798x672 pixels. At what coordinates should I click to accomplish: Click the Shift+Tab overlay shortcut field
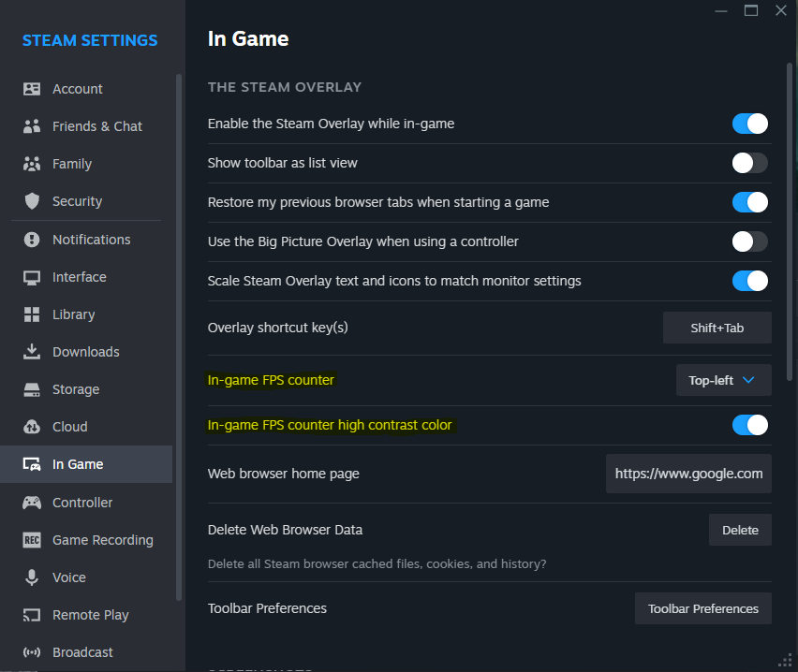(717, 328)
